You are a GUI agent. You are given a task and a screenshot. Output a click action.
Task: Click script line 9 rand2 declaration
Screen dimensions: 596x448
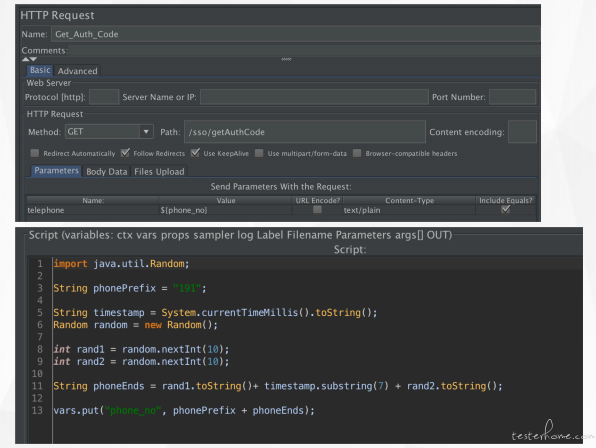pos(141,361)
